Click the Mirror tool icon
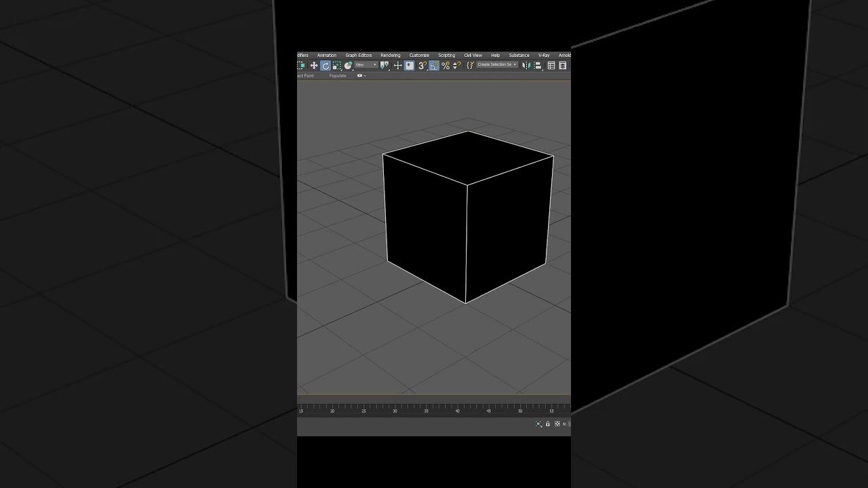 (526, 66)
